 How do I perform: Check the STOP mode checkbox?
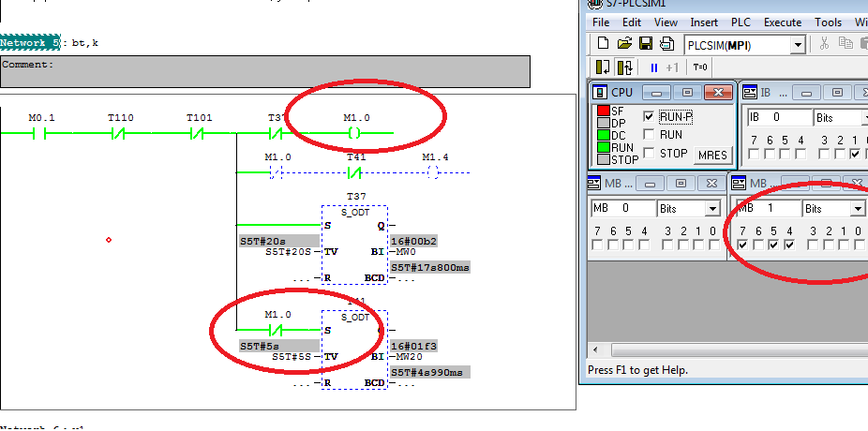[649, 153]
